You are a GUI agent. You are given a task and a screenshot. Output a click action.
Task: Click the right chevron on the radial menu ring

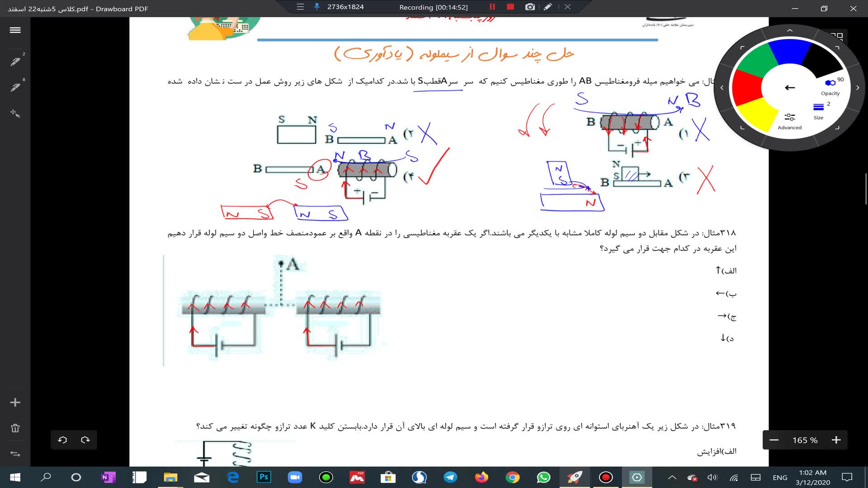click(x=858, y=88)
